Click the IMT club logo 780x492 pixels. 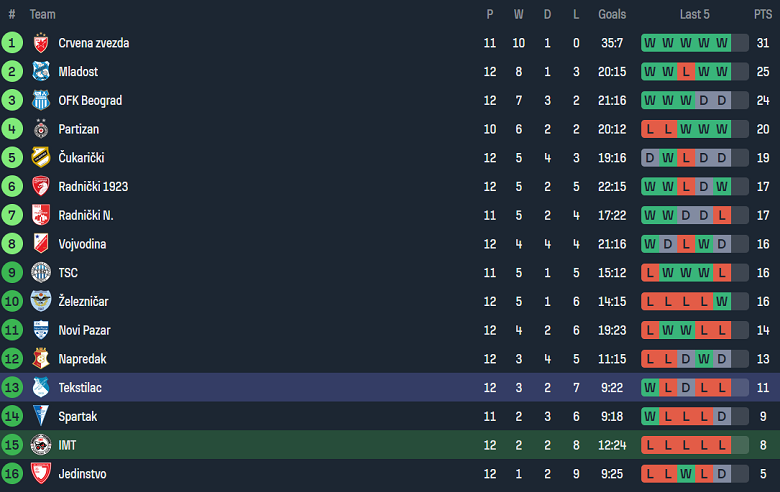point(41,445)
